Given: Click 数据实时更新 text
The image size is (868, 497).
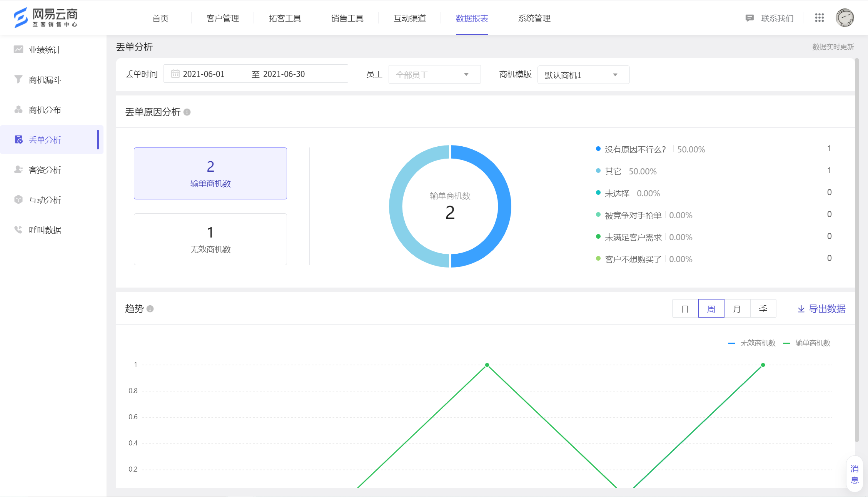Looking at the screenshot, I should click(x=833, y=47).
